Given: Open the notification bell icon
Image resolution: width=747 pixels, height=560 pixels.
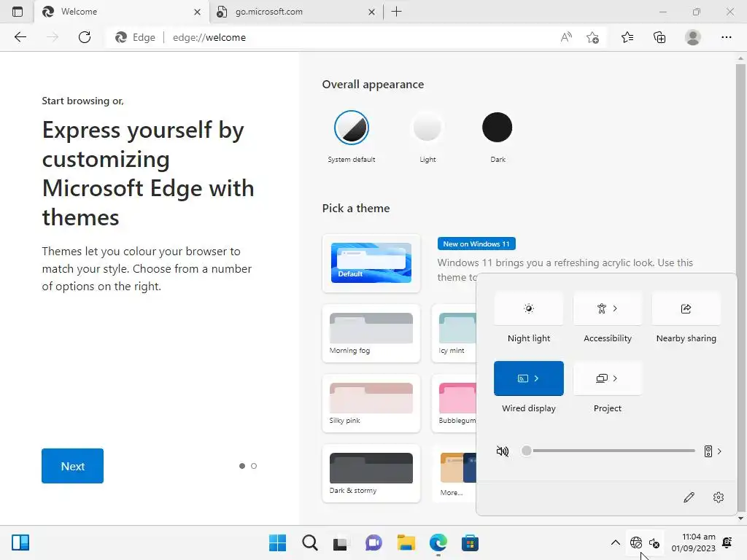Looking at the screenshot, I should (727, 542).
